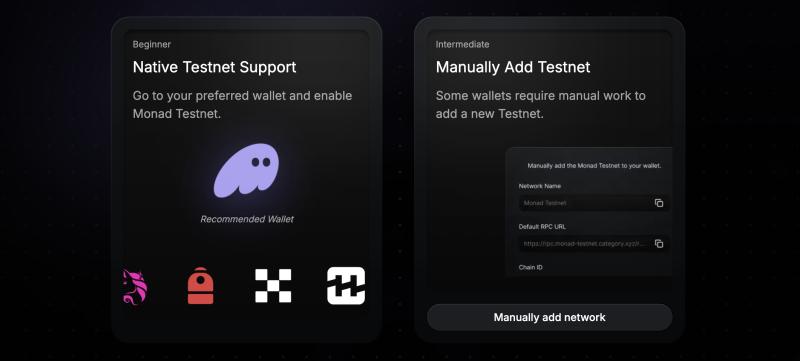Image resolution: width=800 pixels, height=361 pixels.
Task: Click 'Manually add the Monad Testnet to your wallet' text
Action: click(x=594, y=166)
